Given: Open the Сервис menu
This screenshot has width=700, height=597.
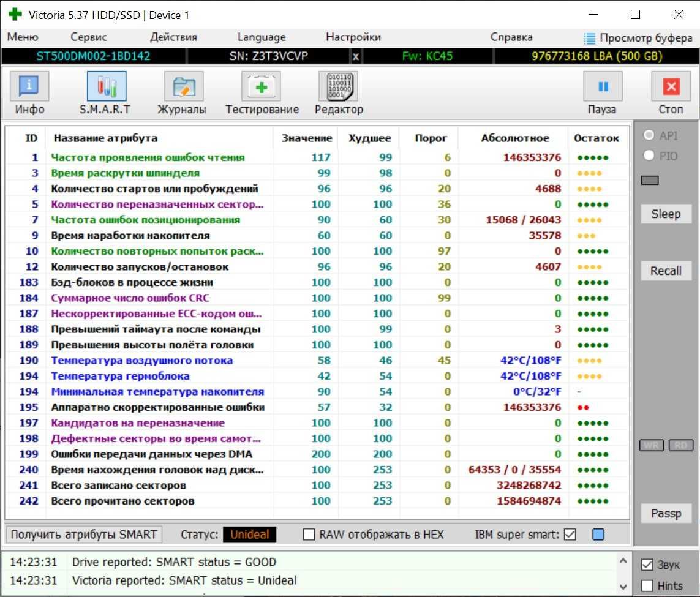Looking at the screenshot, I should (89, 37).
